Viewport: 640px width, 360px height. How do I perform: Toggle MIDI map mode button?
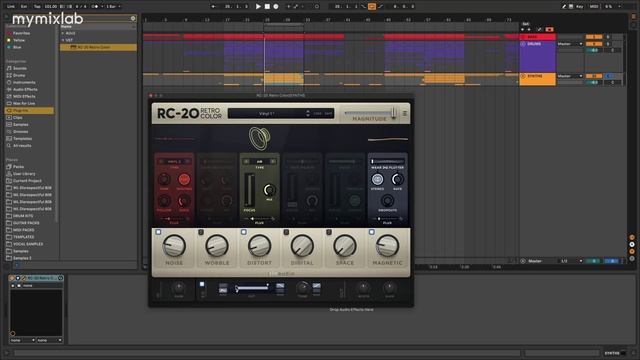(x=593, y=7)
